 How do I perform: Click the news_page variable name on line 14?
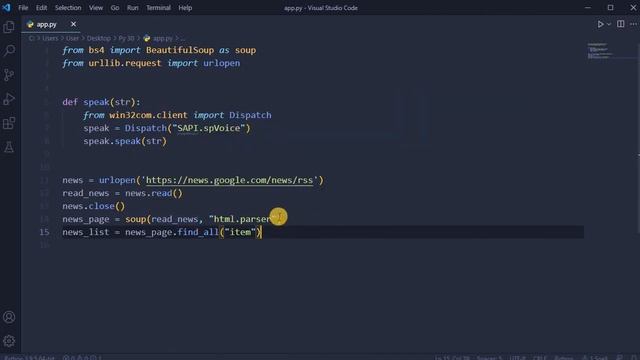[x=86, y=219]
